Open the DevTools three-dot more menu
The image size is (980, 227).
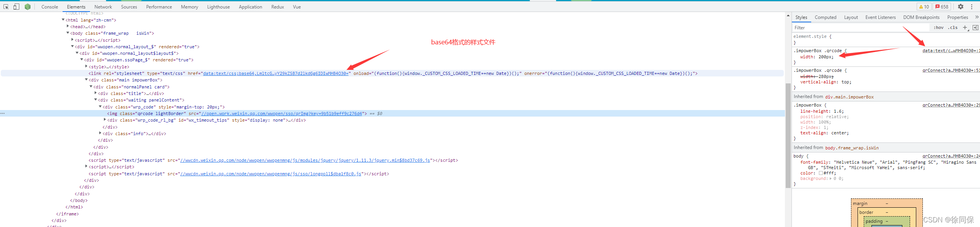click(x=972, y=7)
